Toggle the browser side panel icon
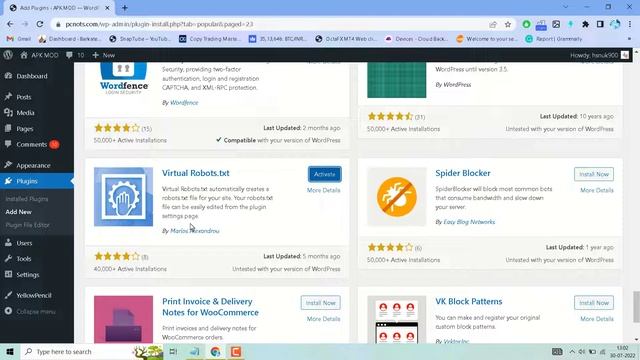This screenshot has width=640, height=360. pyautogui.click(x=600, y=24)
